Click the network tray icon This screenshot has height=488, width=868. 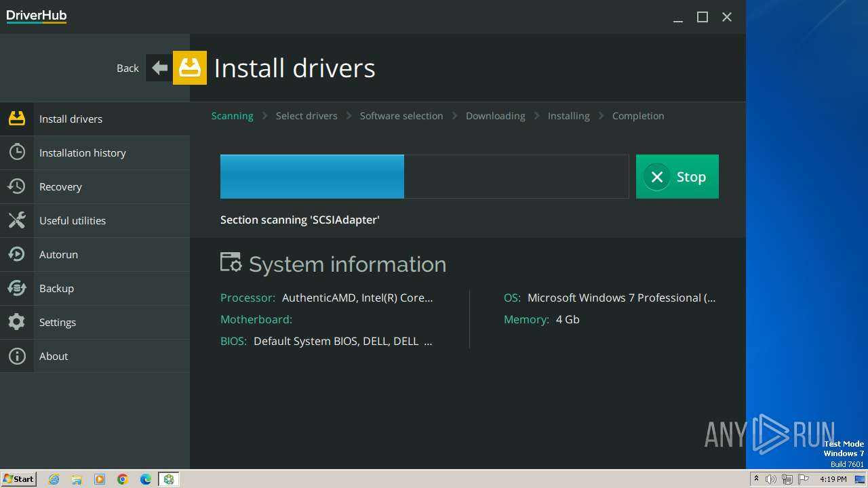coord(787,479)
